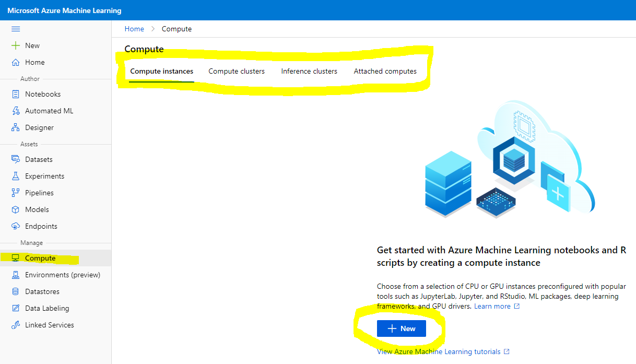Select the Compute instances tab
Image resolution: width=636 pixels, height=364 pixels.
click(x=162, y=71)
